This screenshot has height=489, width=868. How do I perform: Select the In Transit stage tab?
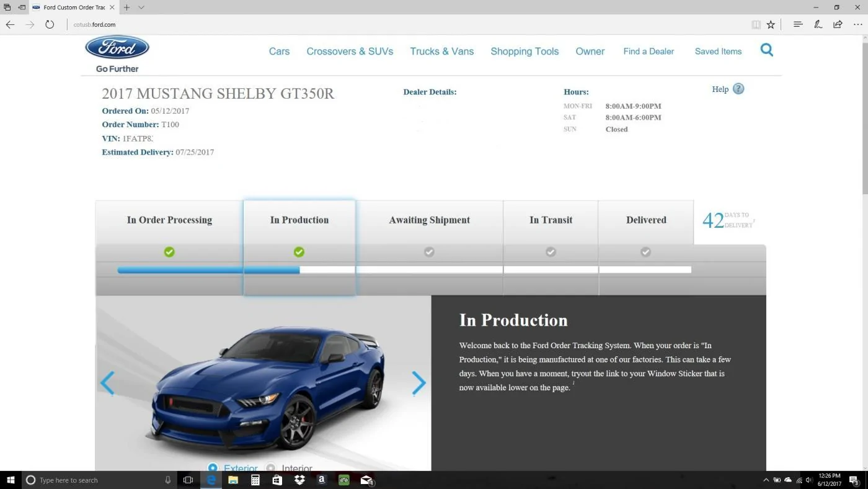(551, 220)
